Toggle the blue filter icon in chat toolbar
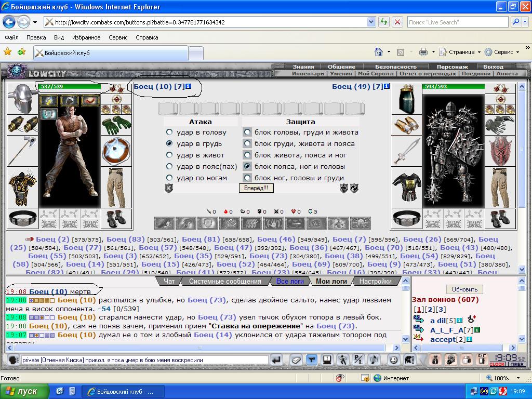 point(312,360)
